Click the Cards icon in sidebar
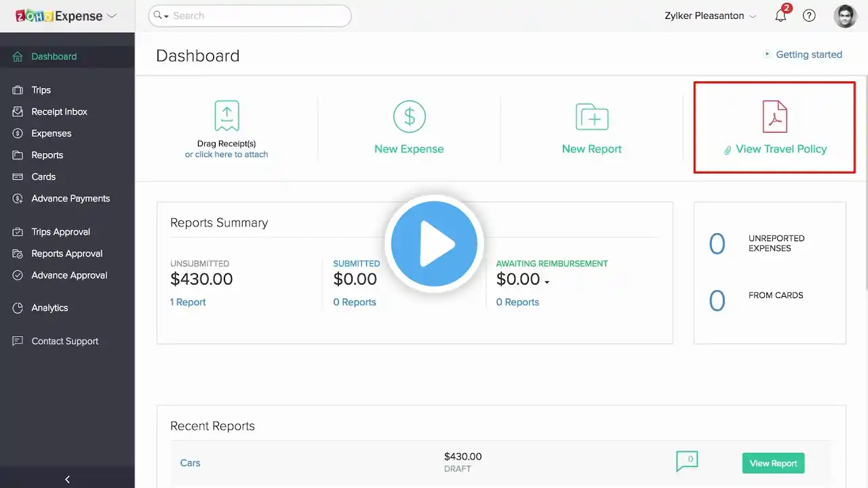 pyautogui.click(x=18, y=176)
